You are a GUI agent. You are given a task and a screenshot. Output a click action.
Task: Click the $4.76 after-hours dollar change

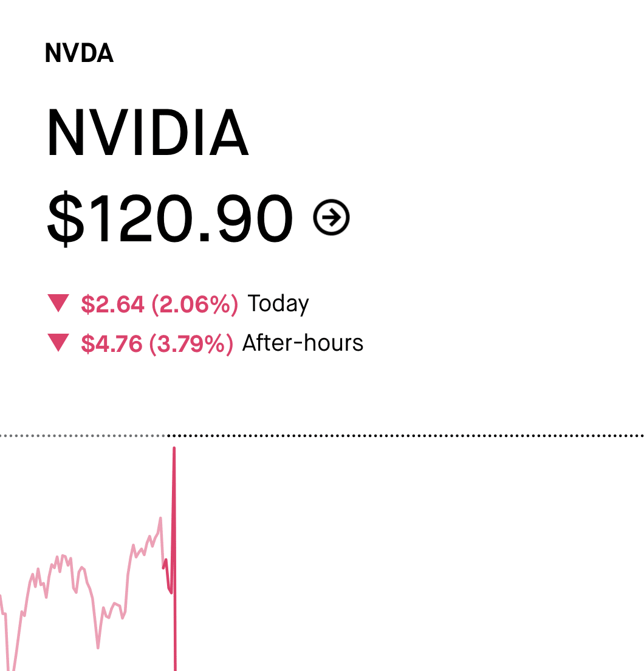pyautogui.click(x=111, y=343)
